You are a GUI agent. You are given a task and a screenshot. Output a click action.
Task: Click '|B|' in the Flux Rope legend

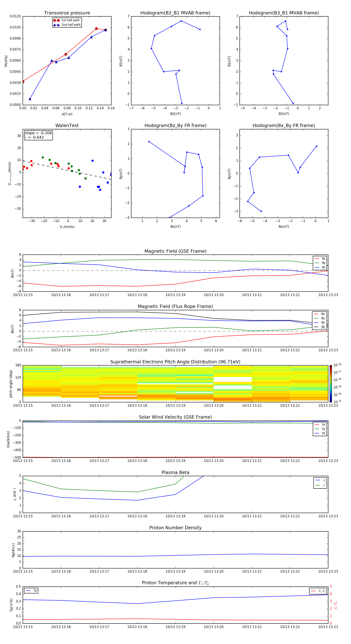[x=320, y=327]
